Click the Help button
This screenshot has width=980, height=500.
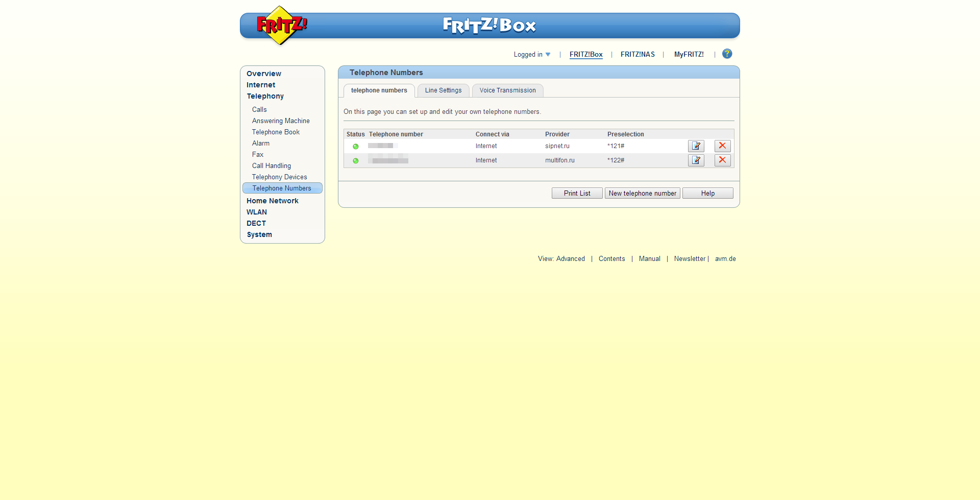click(x=707, y=194)
